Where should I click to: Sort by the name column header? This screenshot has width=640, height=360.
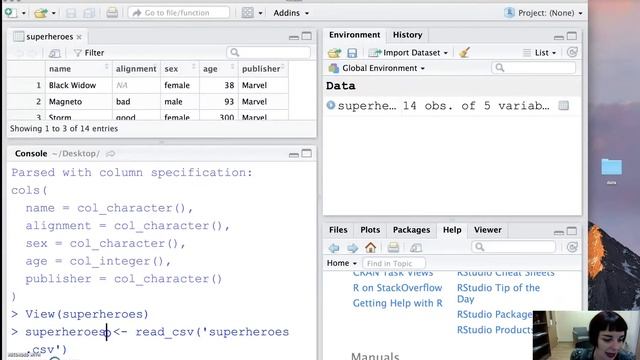(x=79, y=69)
